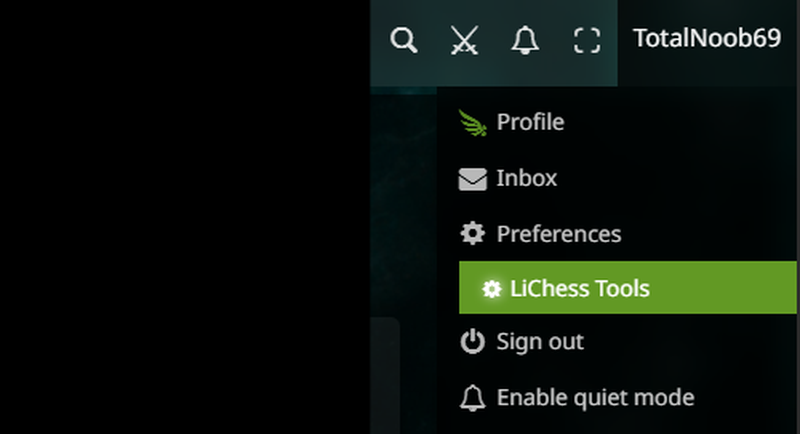
Task: Collapse the TotalNoob69 user menu
Action: coord(707,38)
